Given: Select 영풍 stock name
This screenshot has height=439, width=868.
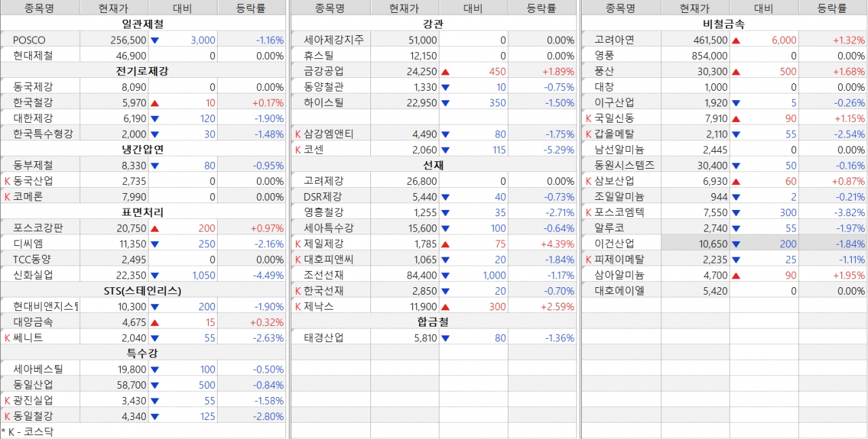Looking at the screenshot, I should coord(604,56).
